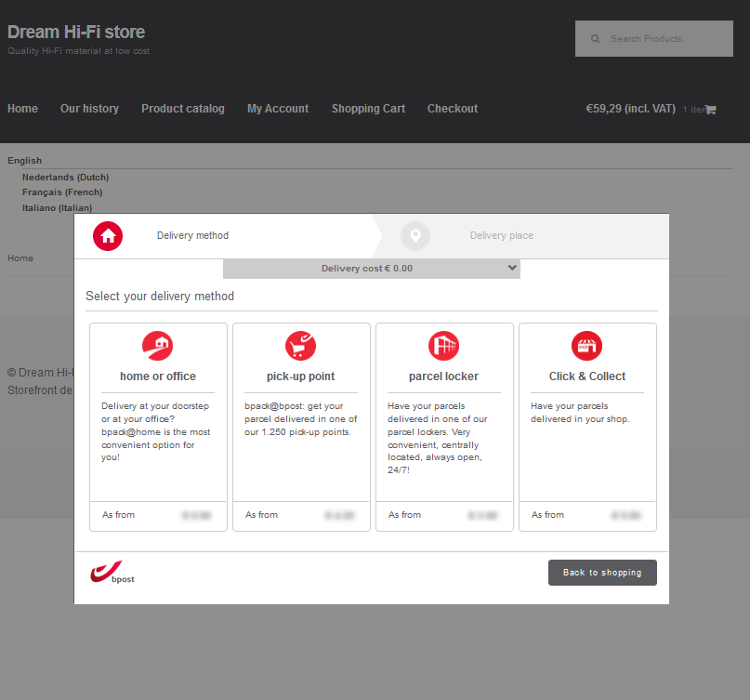This screenshot has width=750, height=700.
Task: Click the Dream Hi-Fi store title
Action: 76,33
